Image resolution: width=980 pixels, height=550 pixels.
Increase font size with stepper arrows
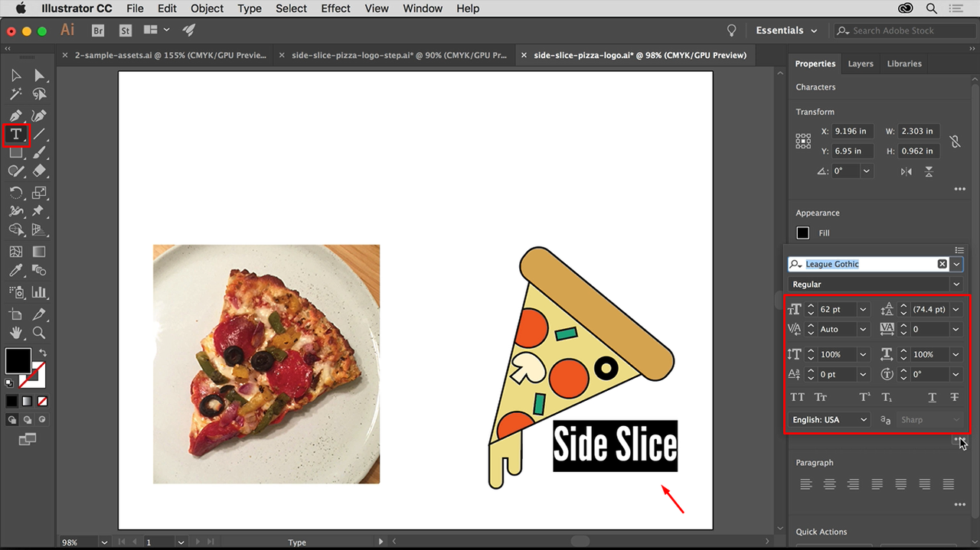point(811,306)
